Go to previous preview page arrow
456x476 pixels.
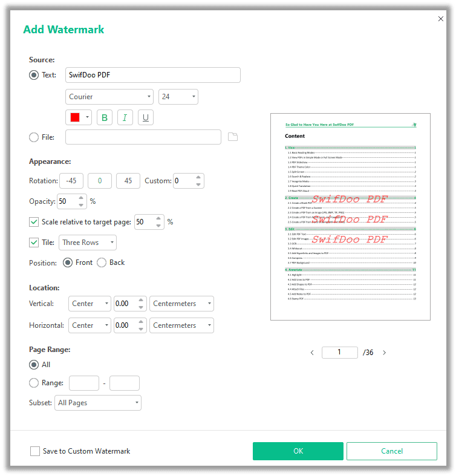click(312, 353)
